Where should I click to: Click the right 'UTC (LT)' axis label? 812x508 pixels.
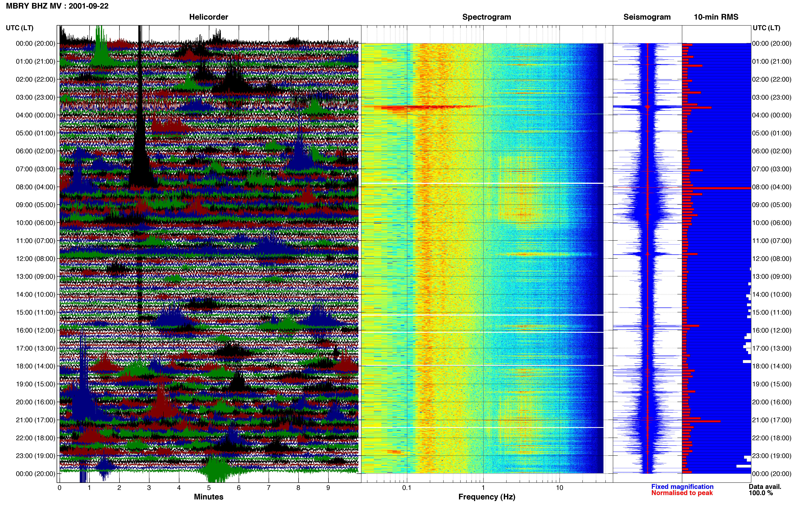[x=766, y=28]
